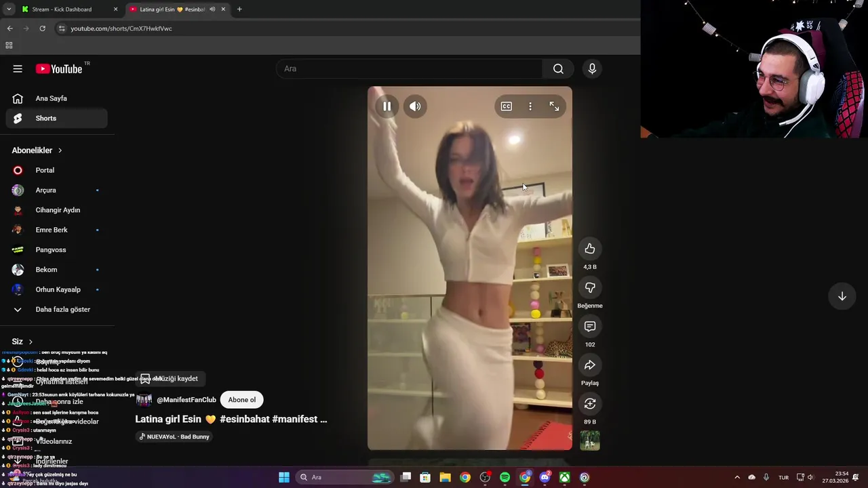Open the Chrome apps grid shortcut
The image size is (868, 488).
point(9,45)
